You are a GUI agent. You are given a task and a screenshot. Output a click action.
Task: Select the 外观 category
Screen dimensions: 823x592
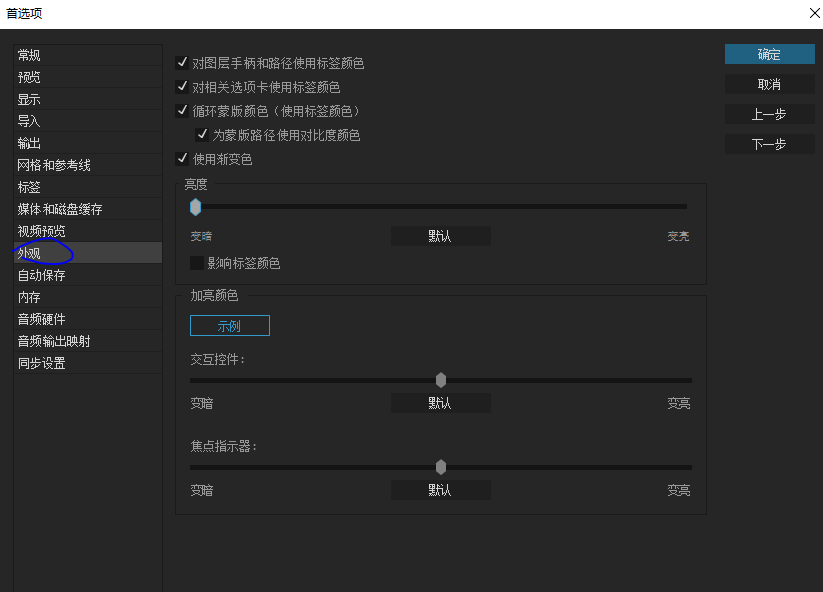88,253
